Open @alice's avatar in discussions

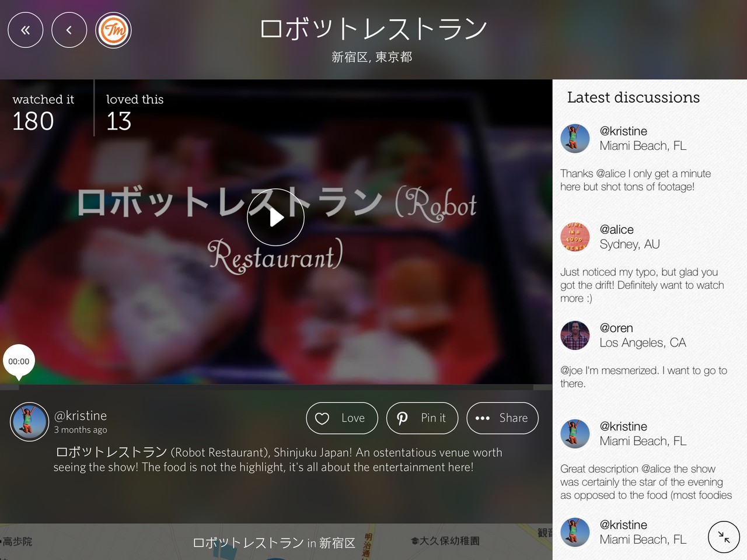pyautogui.click(x=575, y=237)
